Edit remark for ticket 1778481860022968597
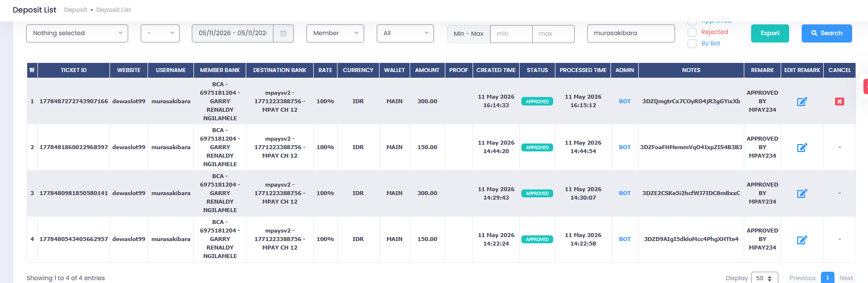 pos(802,147)
